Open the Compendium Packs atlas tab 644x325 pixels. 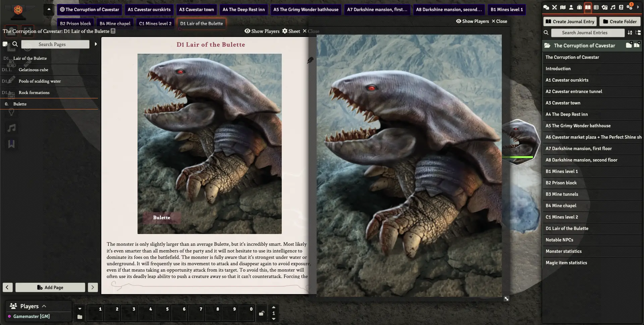pyautogui.click(x=621, y=7)
